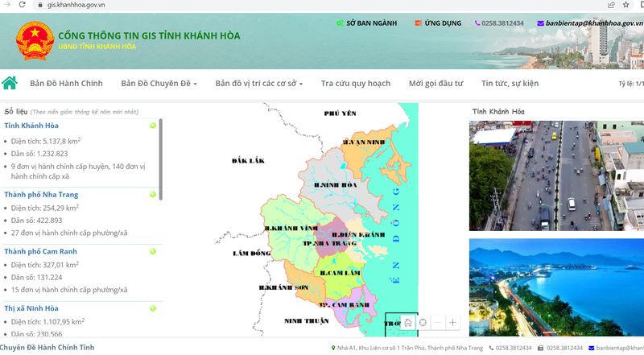Image resolution: width=644 pixels, height=355 pixels.
Task: Select Thị xã Ninh Hòa heading
Action: point(31,308)
